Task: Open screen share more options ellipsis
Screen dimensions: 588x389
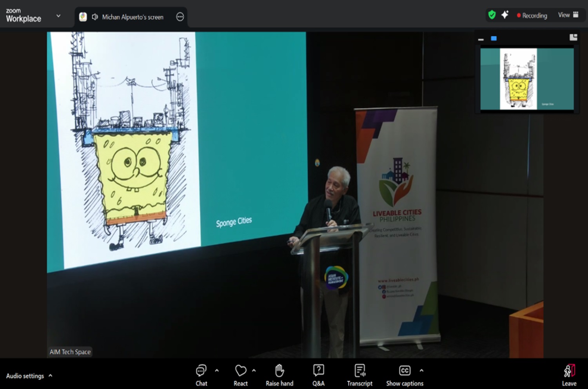Action: [180, 17]
